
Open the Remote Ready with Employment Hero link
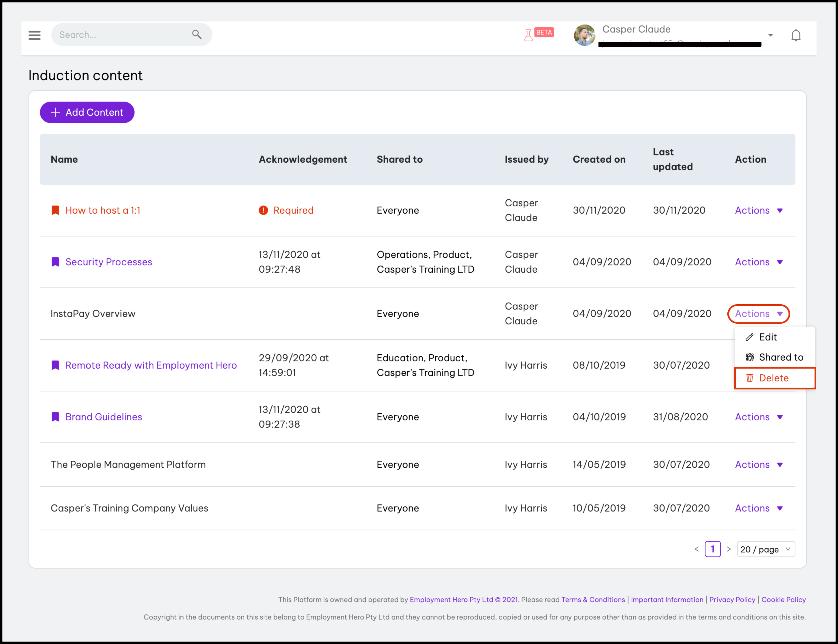(x=151, y=365)
